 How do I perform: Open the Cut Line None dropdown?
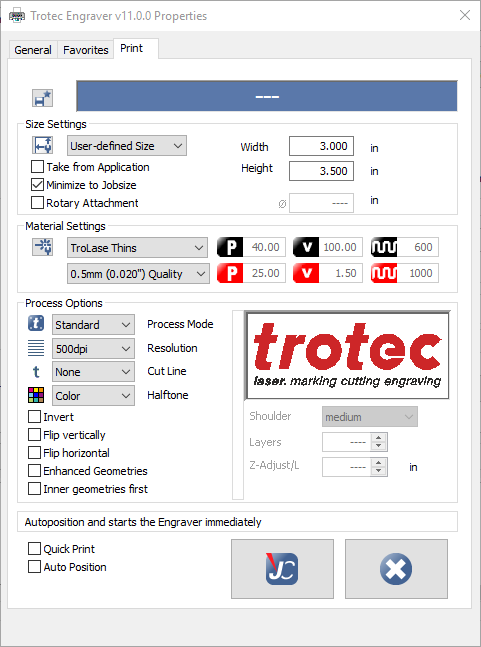93,372
